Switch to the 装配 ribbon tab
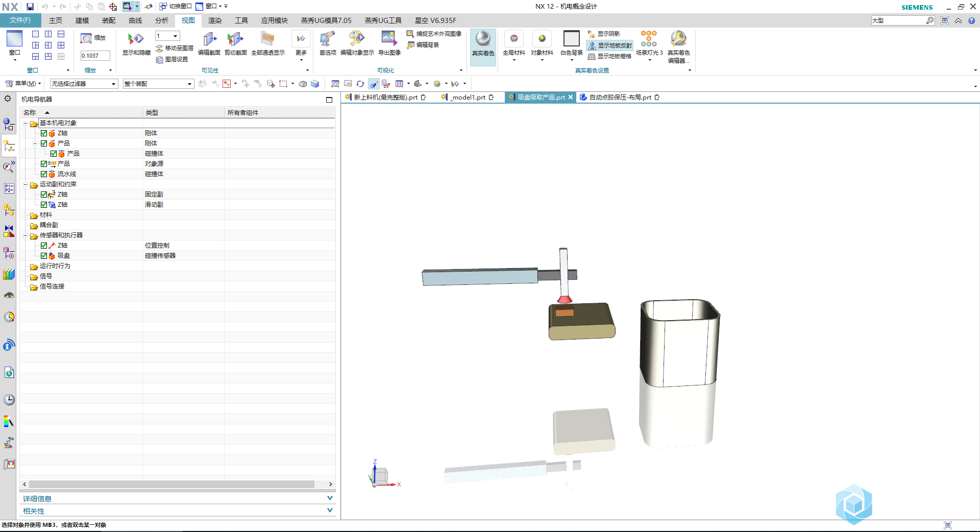Image resolution: width=980 pixels, height=532 pixels. pyautogui.click(x=109, y=20)
